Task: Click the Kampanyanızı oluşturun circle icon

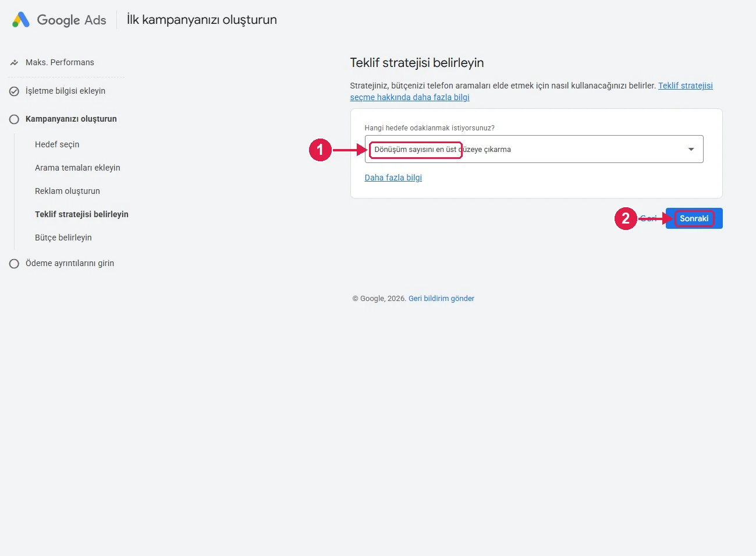Action: tap(14, 119)
